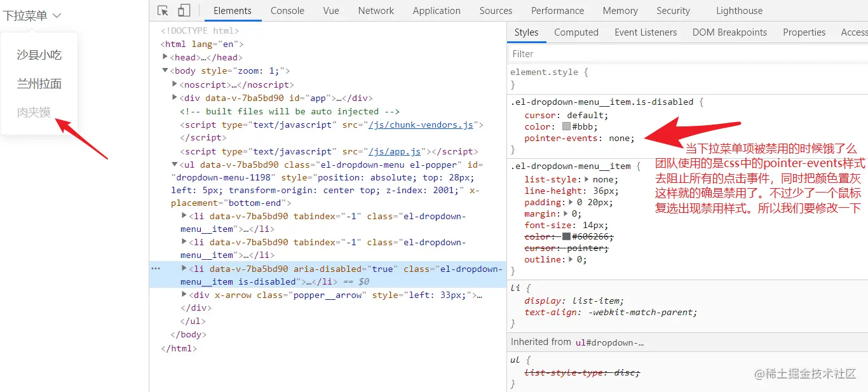Open the 下拉菜单 dropdown chevron
Screen dimensions: 868x392
click(57, 15)
